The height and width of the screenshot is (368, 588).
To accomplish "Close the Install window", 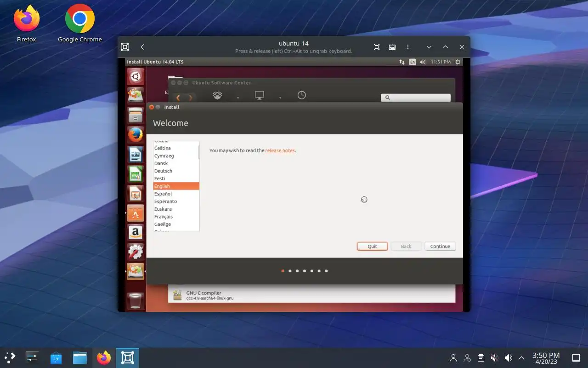I will click(x=152, y=107).
